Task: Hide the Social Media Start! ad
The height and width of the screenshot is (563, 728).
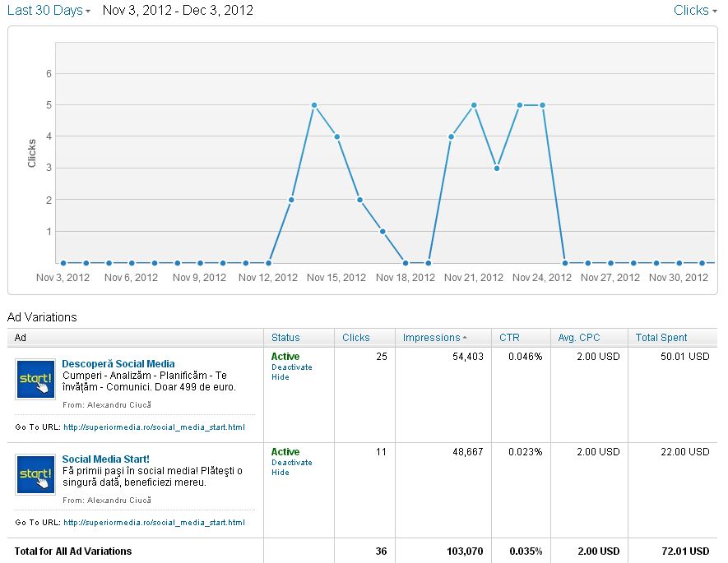Action: [x=281, y=473]
